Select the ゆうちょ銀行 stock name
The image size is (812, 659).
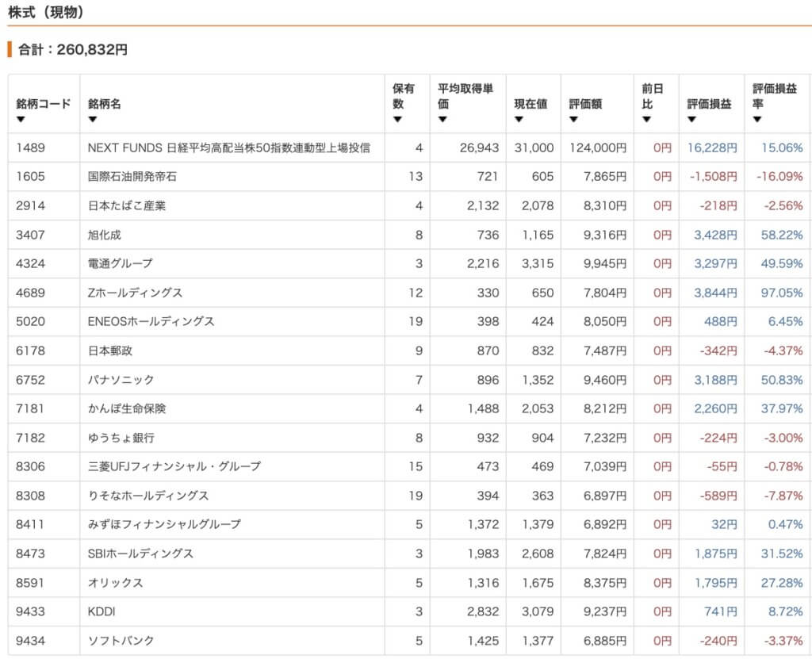(121, 438)
